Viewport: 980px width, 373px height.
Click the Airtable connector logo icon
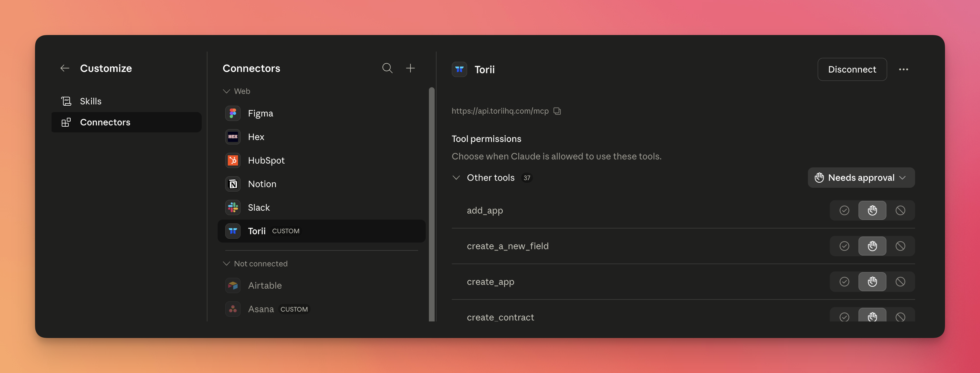click(x=233, y=285)
